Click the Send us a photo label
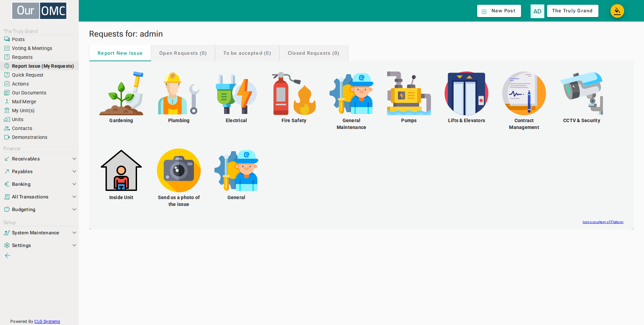The image size is (644, 325). (x=179, y=201)
